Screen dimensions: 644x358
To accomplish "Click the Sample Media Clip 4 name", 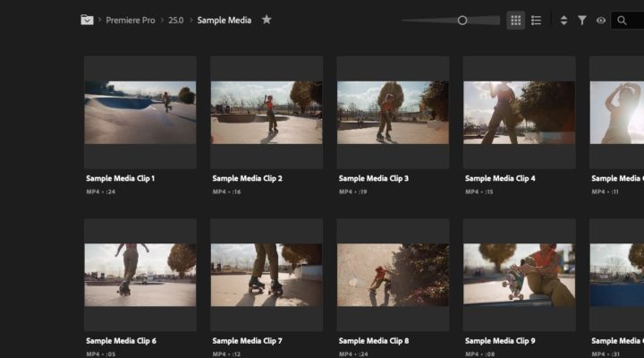I will pyautogui.click(x=500, y=178).
